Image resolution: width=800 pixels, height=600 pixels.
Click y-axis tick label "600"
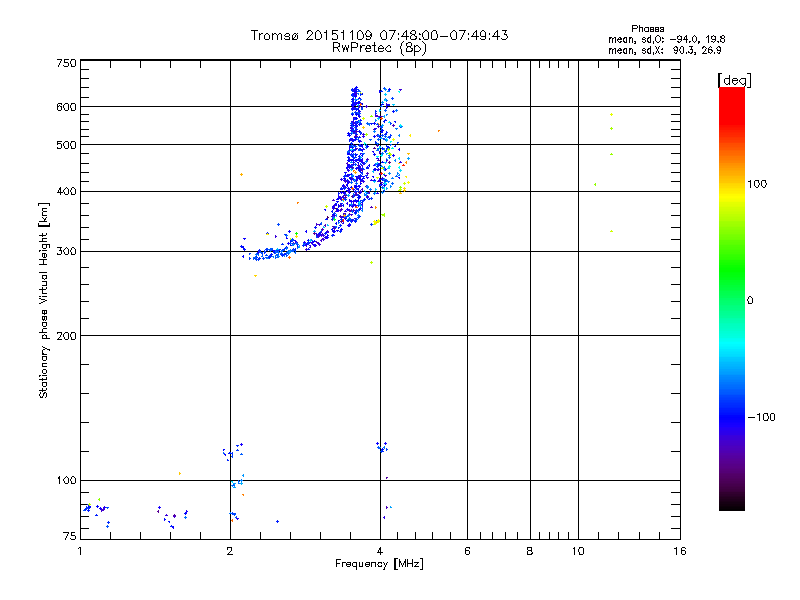(66, 107)
